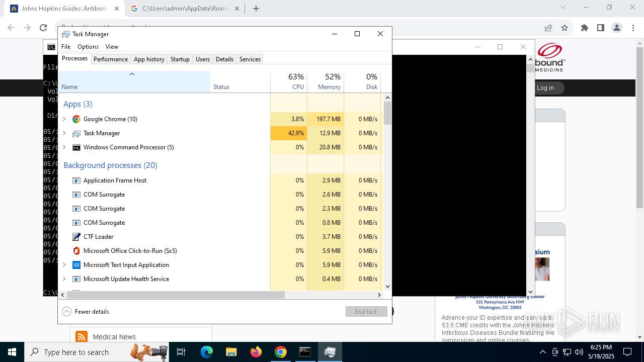644x362 pixels.
Task: Sort processes by CPU column
Action: [x=289, y=81]
